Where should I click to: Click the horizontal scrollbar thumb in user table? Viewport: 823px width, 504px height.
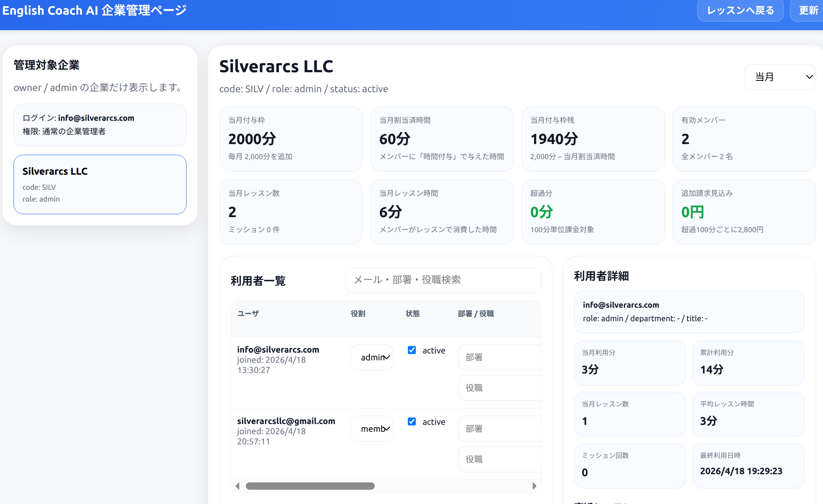click(x=310, y=486)
